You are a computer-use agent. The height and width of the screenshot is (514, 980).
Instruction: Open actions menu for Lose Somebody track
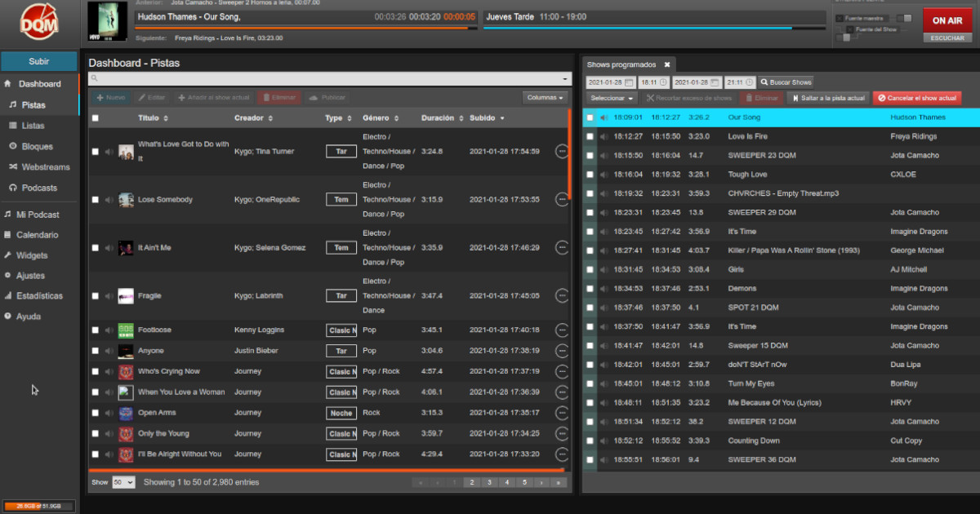click(561, 199)
